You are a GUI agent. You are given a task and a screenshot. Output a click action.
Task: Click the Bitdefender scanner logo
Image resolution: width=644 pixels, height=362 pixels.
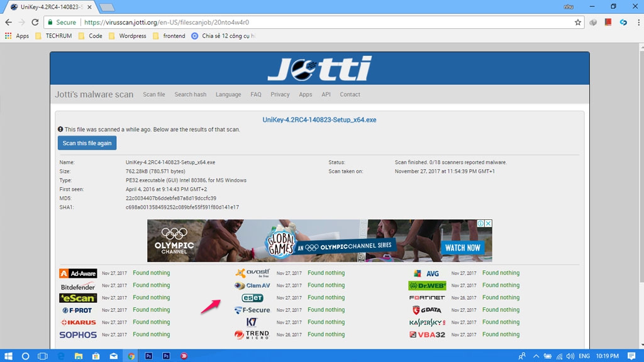77,286
